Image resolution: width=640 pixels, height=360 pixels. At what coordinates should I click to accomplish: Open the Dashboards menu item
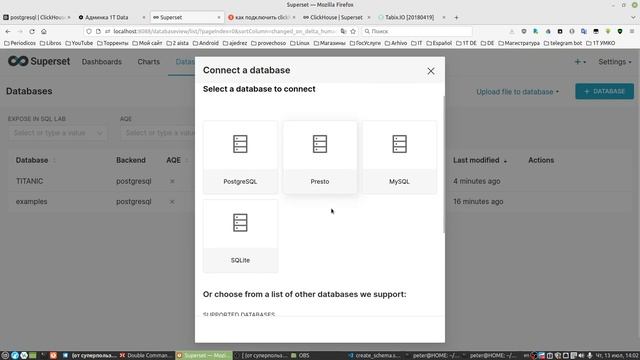click(x=102, y=62)
